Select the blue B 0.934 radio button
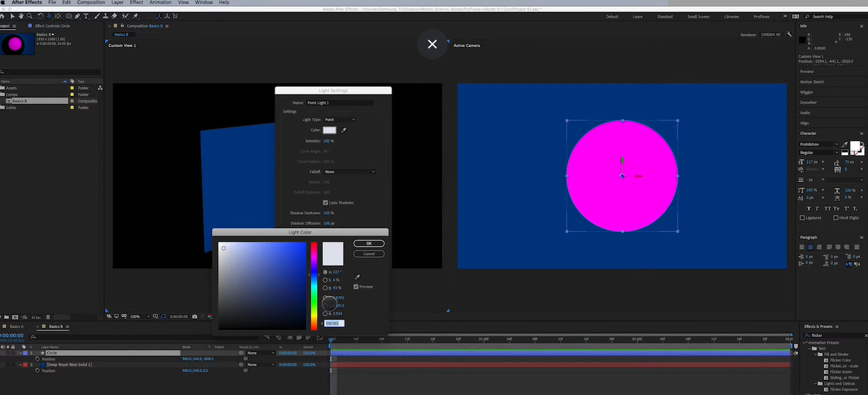Screen dimensions: 868x395 click(325, 314)
